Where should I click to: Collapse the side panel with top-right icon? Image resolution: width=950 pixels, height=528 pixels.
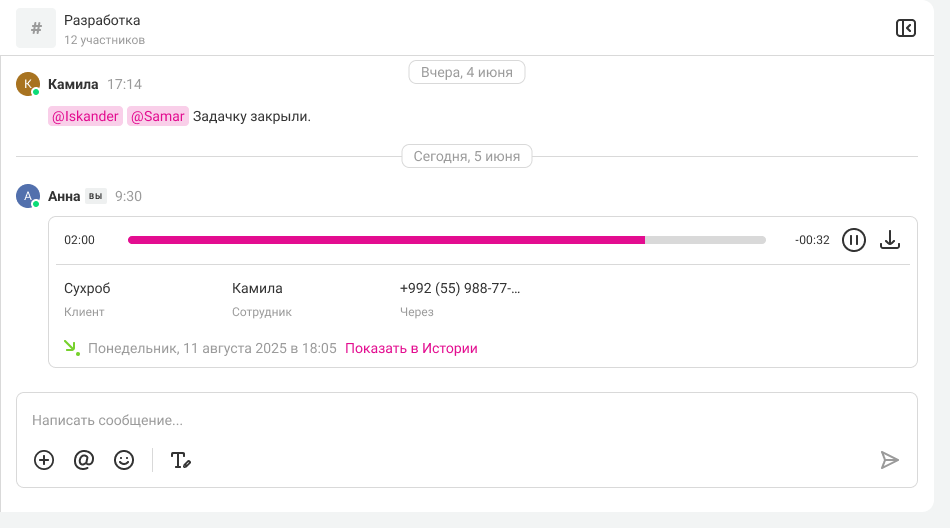click(906, 28)
